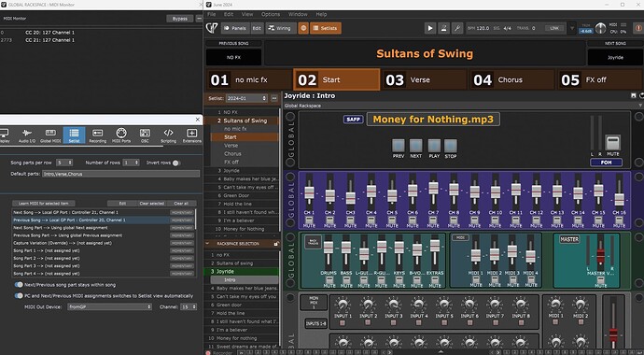Open the Audio I/O settings icon

[x=27, y=135]
